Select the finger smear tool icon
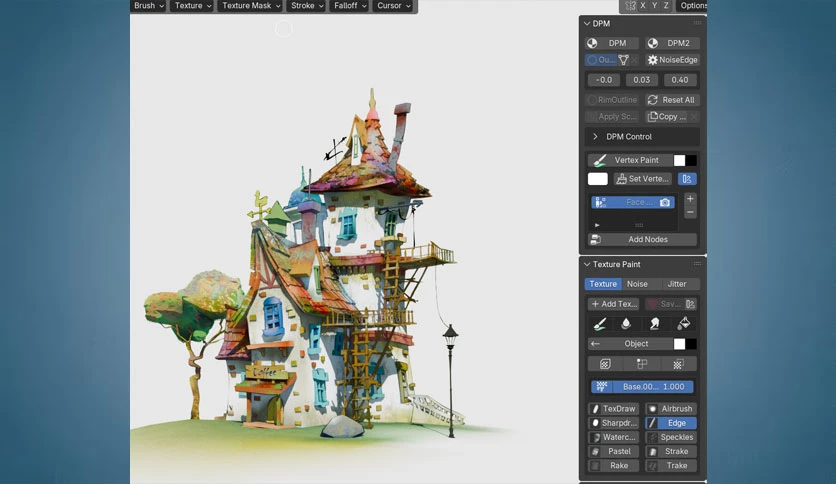 [655, 324]
